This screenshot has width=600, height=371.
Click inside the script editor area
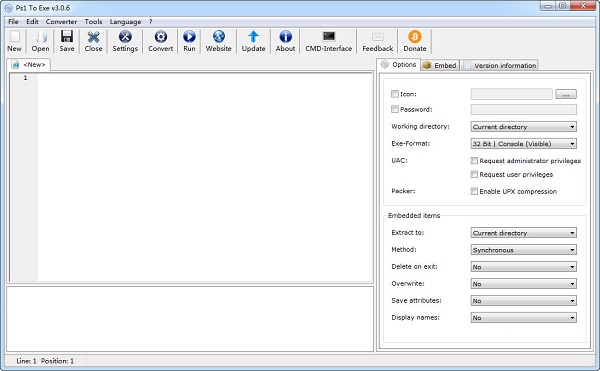205,177
